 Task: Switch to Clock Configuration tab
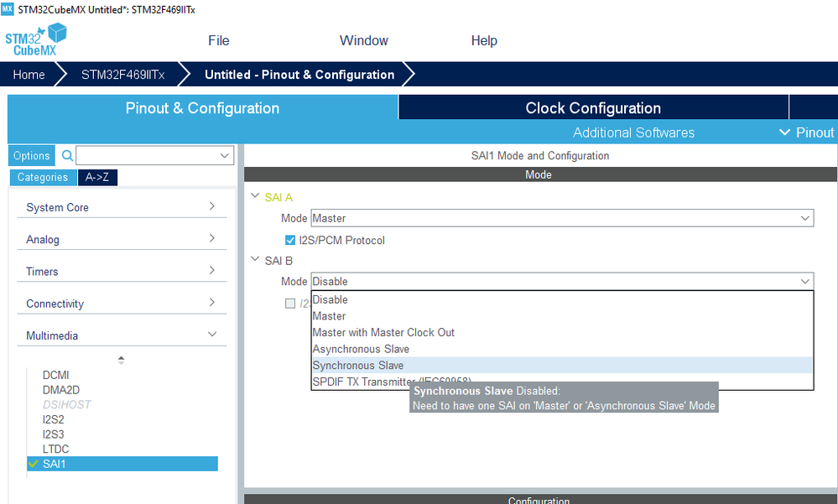(593, 108)
